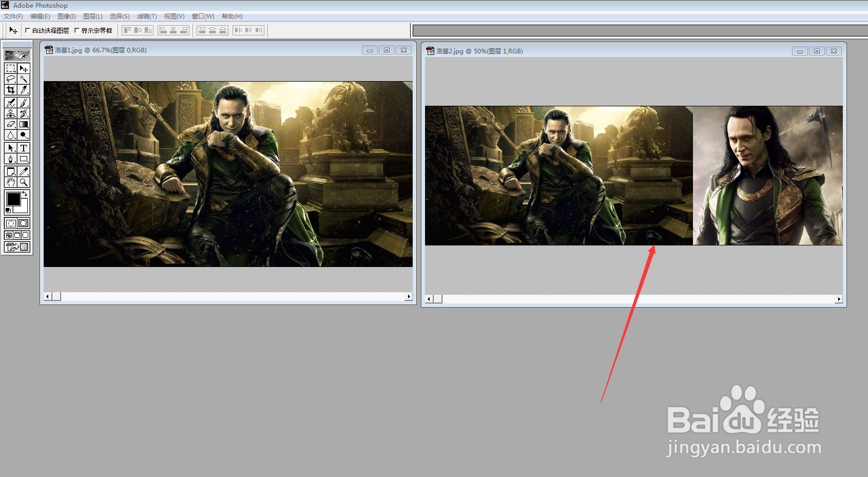Select the History Brush tool
The width and height of the screenshot is (868, 477).
point(24,113)
